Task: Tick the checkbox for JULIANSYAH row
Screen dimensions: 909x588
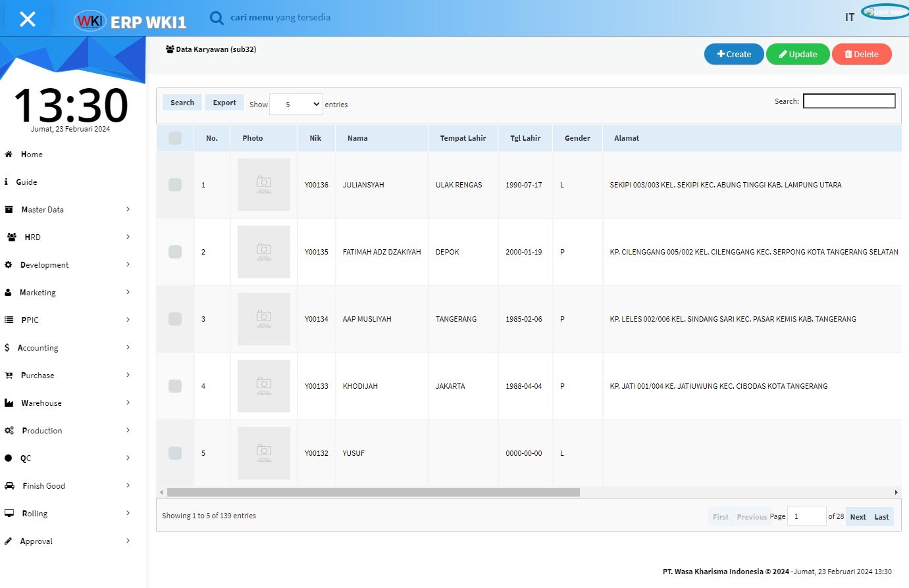Action: 175,185
